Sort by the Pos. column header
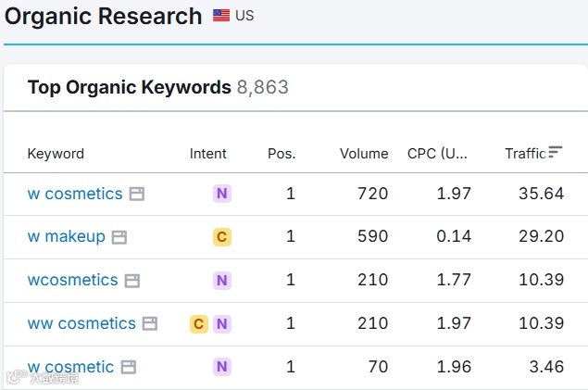The image size is (588, 390). coord(281,154)
